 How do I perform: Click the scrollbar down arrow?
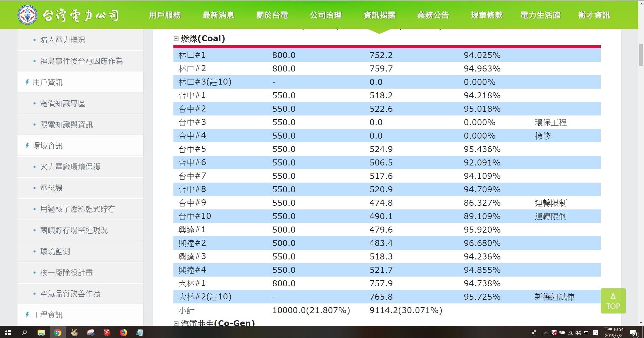[x=641, y=323]
